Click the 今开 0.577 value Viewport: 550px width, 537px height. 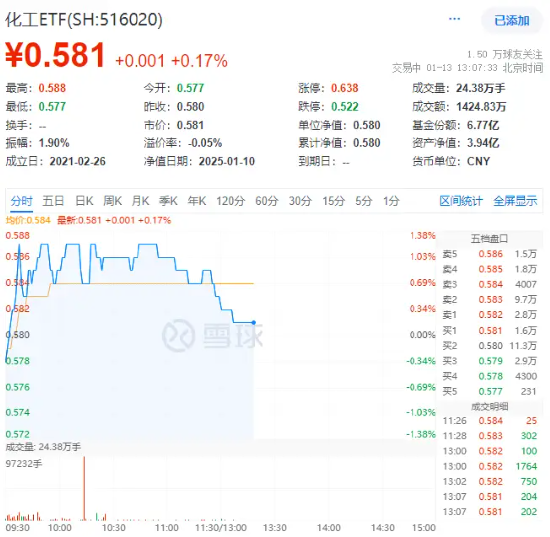190,88
